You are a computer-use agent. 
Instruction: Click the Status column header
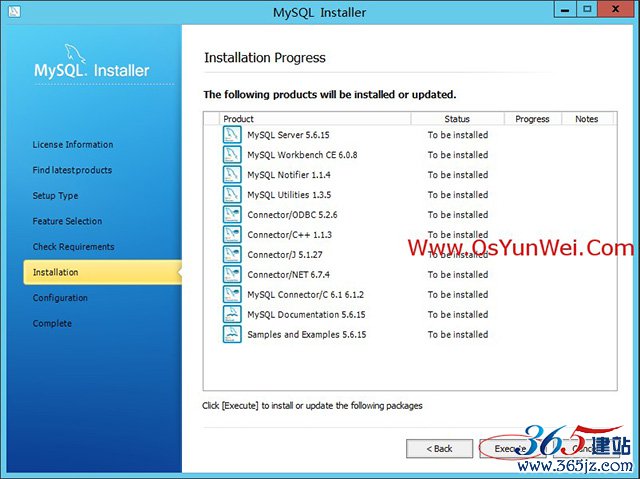pyautogui.click(x=458, y=119)
